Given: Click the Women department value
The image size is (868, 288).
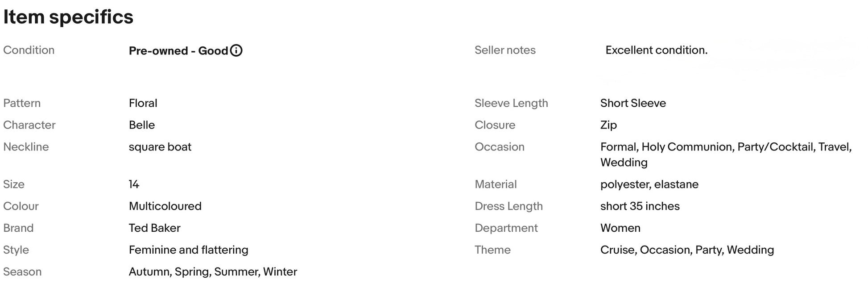Looking at the screenshot, I should click(x=620, y=228).
